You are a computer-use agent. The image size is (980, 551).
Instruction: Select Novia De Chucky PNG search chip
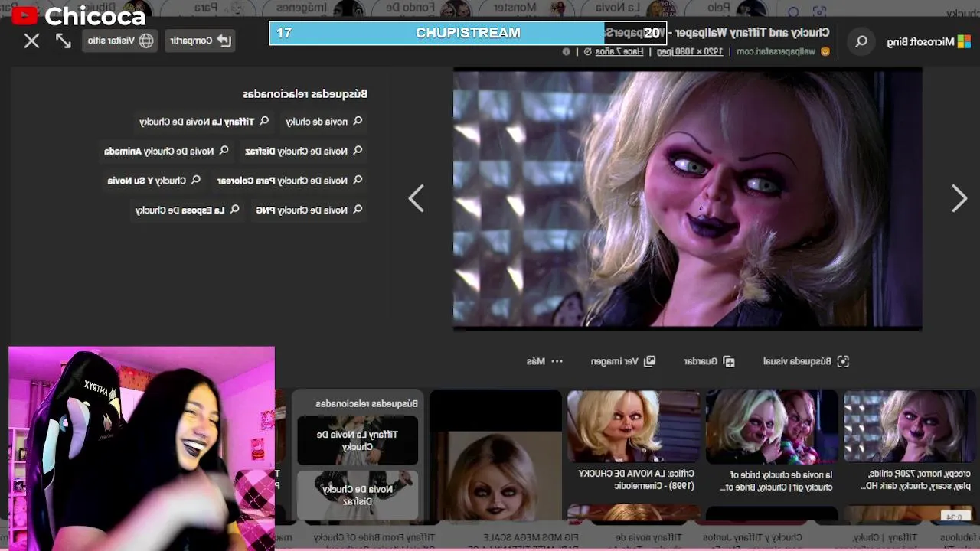coord(309,210)
